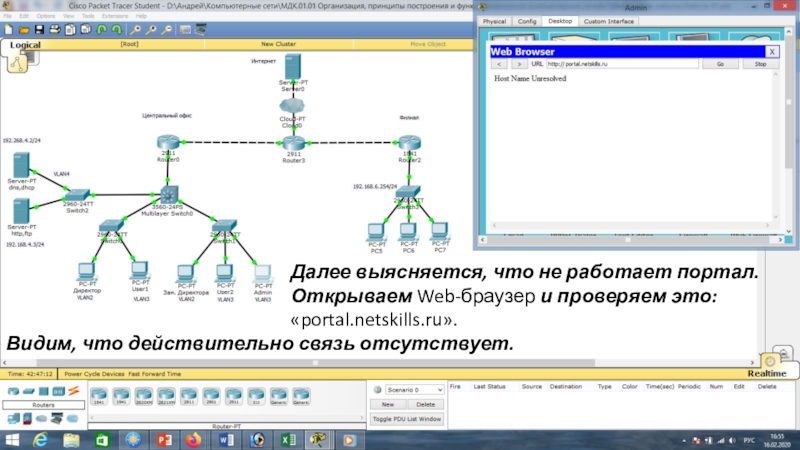Select Multilayer Switch0 3560-24PS in topology
The image size is (800, 450).
coord(168,195)
